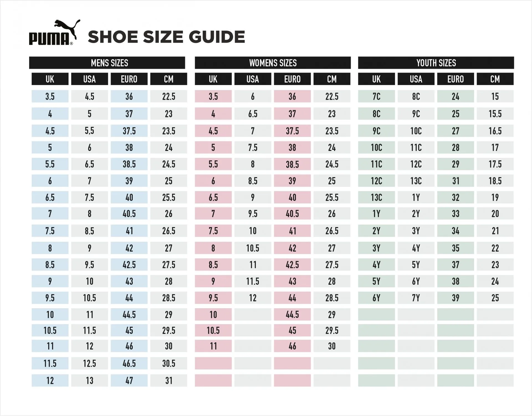Screen dimensions: 532x416
Task: Click the 11.5 cell in Womens USA column
Action: pos(253,281)
